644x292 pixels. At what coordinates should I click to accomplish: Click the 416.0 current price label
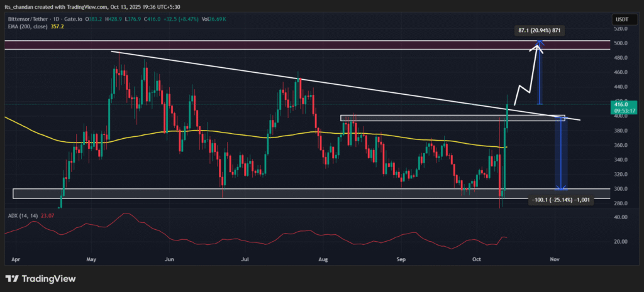619,105
